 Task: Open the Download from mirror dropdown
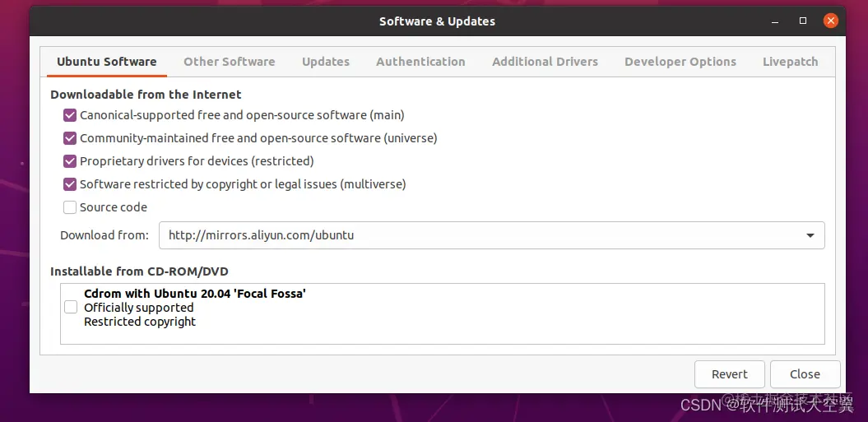coord(491,235)
